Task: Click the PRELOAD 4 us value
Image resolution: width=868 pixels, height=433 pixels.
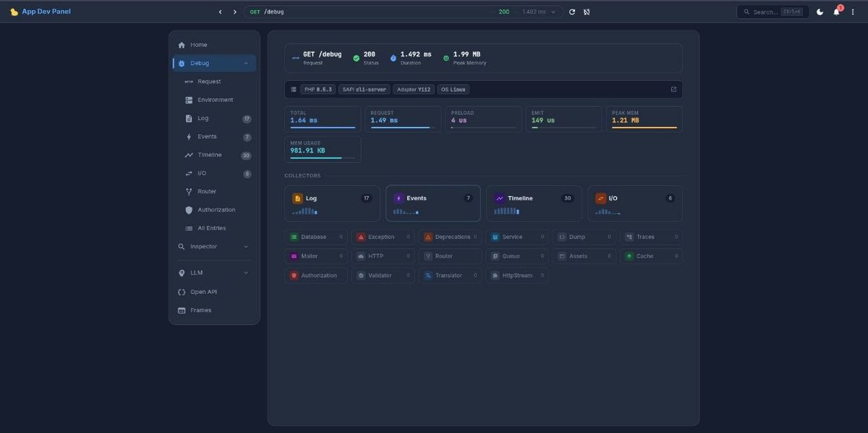Action: pos(459,120)
